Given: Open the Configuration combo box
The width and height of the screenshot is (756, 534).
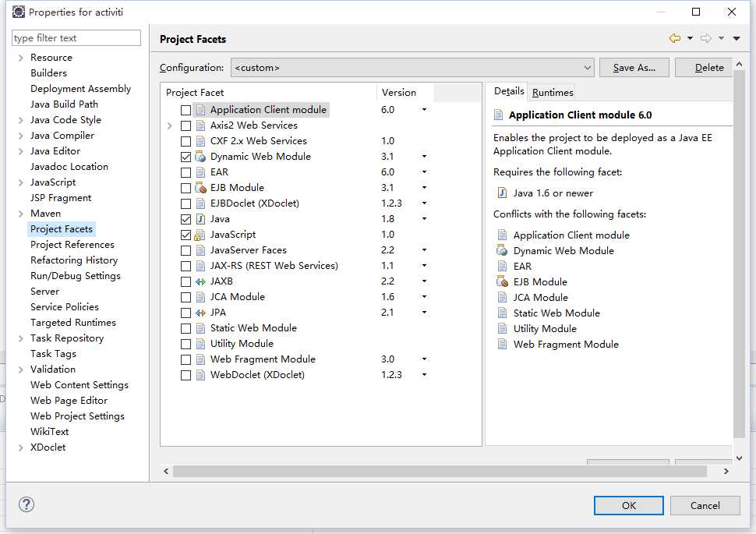Looking at the screenshot, I should pyautogui.click(x=412, y=68).
